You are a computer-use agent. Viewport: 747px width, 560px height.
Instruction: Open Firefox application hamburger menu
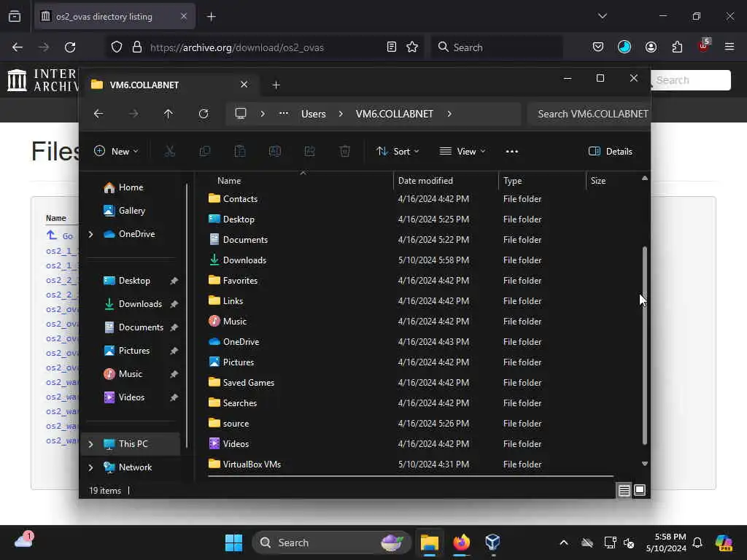[x=729, y=47]
